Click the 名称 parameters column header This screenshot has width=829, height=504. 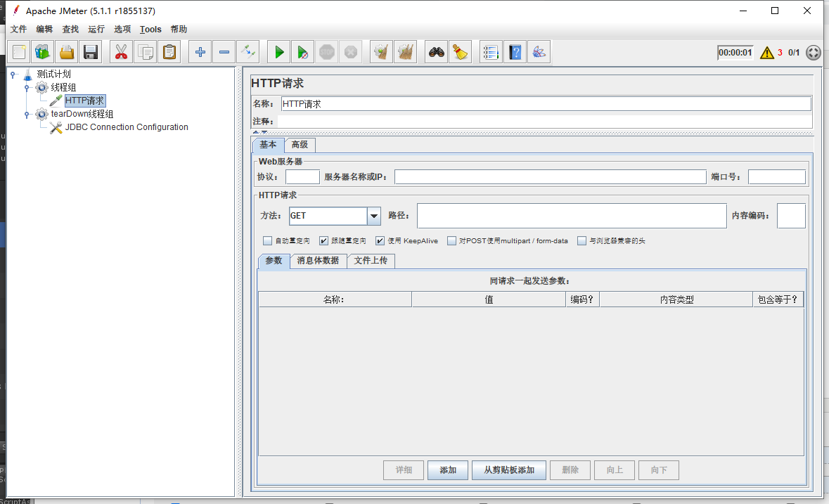click(335, 299)
